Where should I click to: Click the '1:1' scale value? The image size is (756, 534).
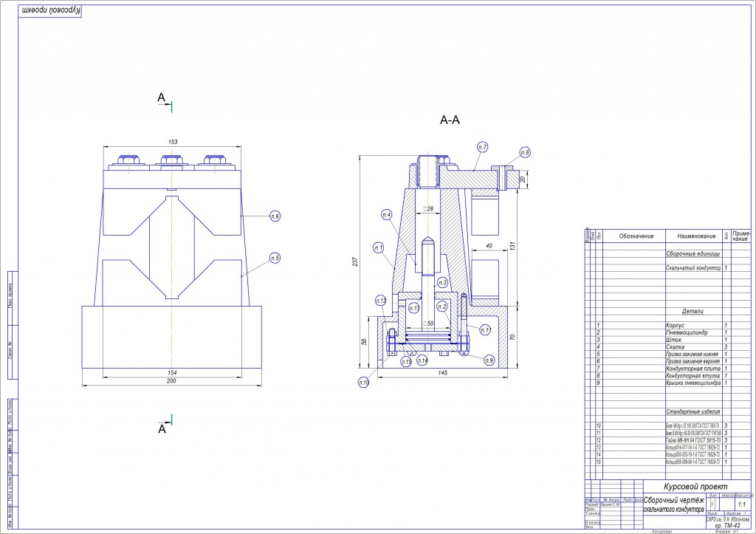point(741,504)
